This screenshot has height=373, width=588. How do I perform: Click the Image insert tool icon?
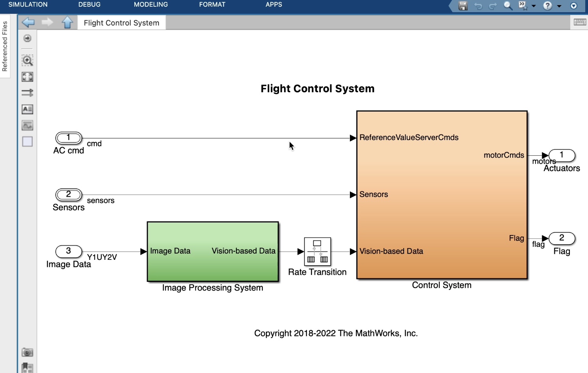pos(27,125)
